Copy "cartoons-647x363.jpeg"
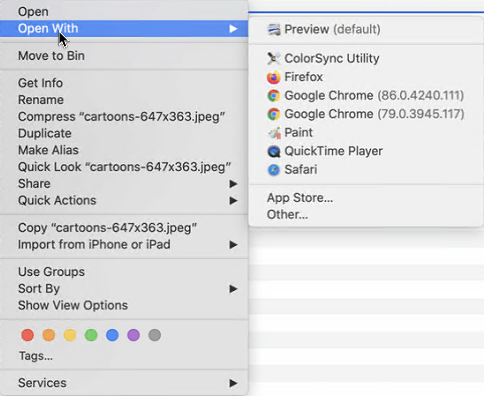The width and height of the screenshot is (484, 396). click(124, 228)
